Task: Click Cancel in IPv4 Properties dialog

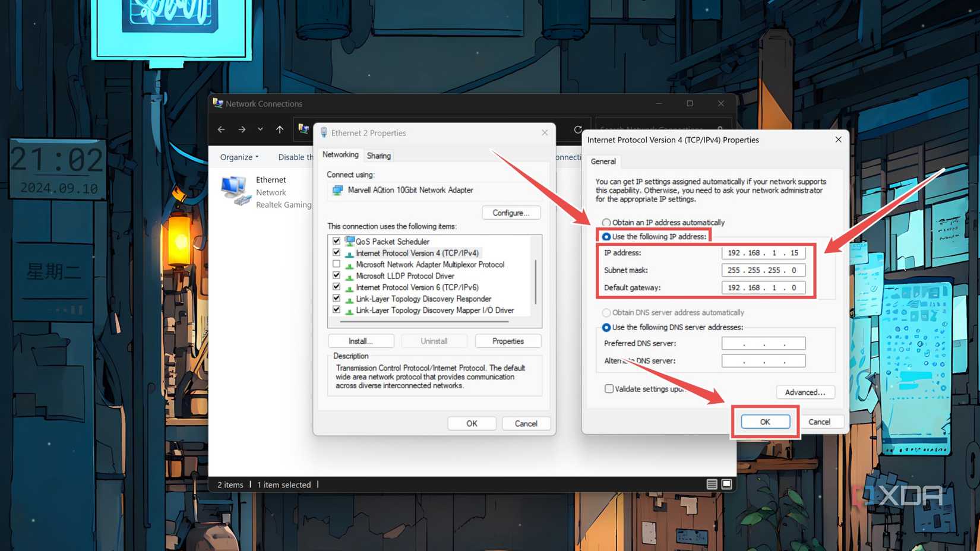Action: (819, 422)
